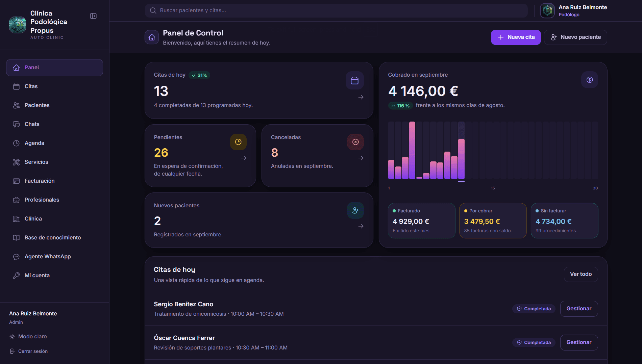Click the clock icon in Pendientes card
Screen dimensions: 642x364
click(238, 142)
